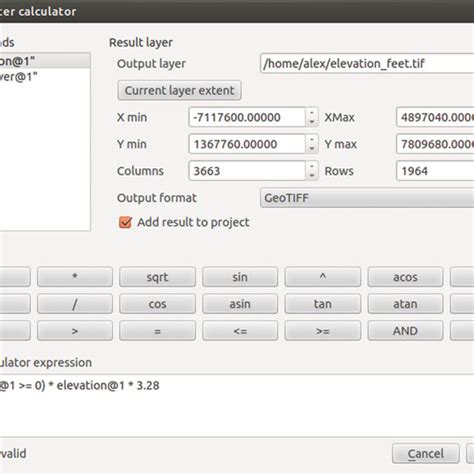
Task: Click the XMax value field
Action: [435, 117]
